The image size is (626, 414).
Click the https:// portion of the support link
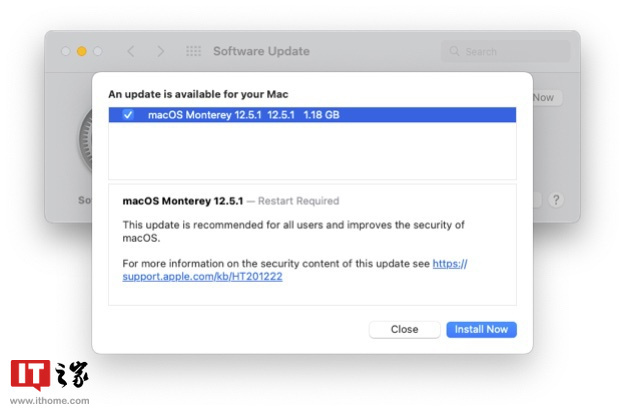(x=450, y=263)
